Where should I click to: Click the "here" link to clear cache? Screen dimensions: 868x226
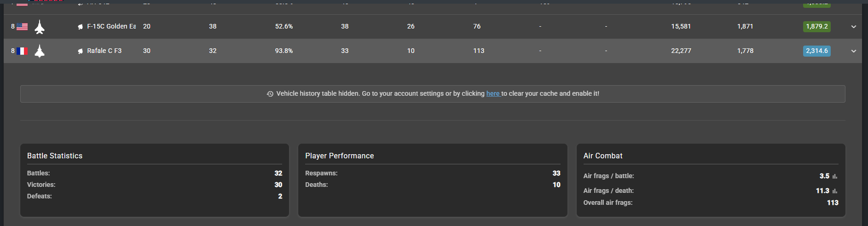493,93
